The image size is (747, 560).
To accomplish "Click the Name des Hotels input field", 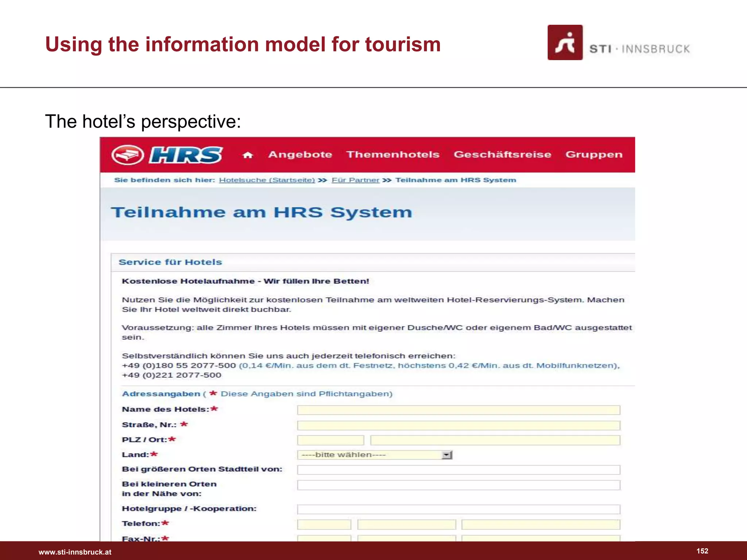I will (x=458, y=410).
